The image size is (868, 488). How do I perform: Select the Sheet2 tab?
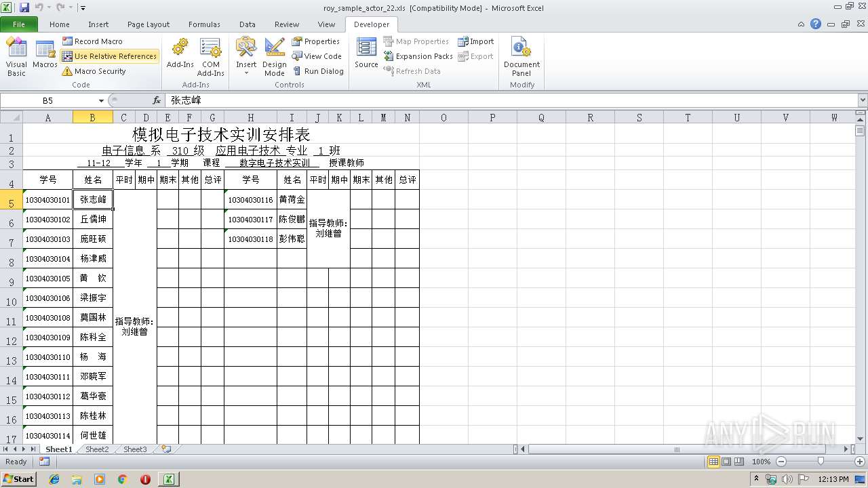pos(96,449)
